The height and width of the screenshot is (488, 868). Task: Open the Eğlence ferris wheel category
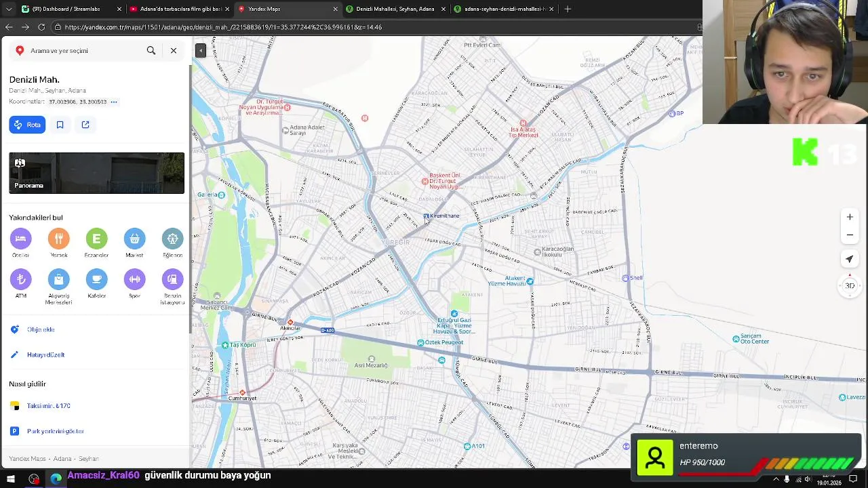172,239
